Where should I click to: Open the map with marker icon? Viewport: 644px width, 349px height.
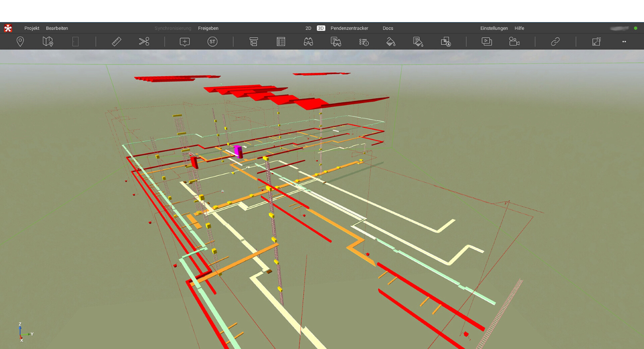coord(48,42)
